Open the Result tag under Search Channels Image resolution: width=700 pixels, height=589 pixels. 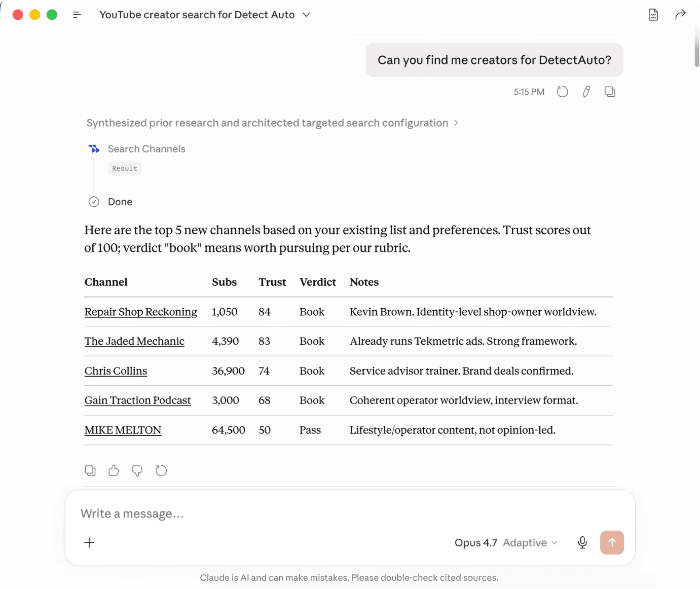tap(125, 169)
